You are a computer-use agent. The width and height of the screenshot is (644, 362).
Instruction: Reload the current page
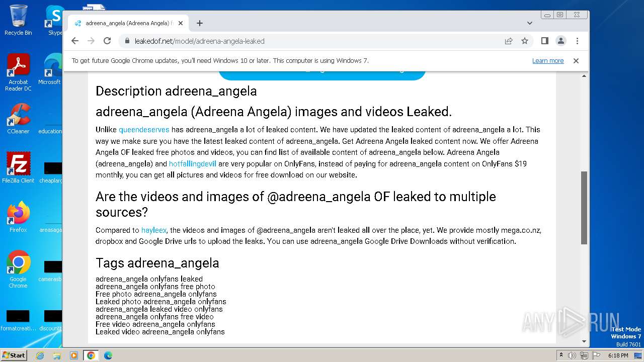pyautogui.click(x=107, y=41)
